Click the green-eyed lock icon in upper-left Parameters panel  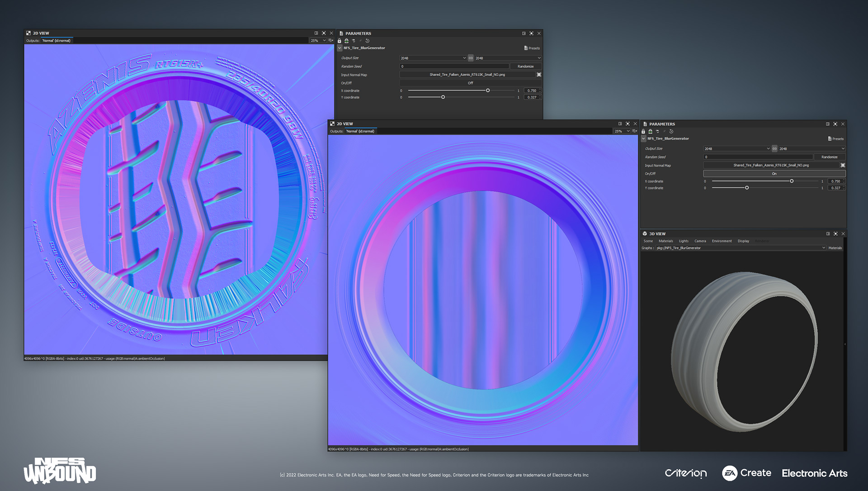click(347, 41)
